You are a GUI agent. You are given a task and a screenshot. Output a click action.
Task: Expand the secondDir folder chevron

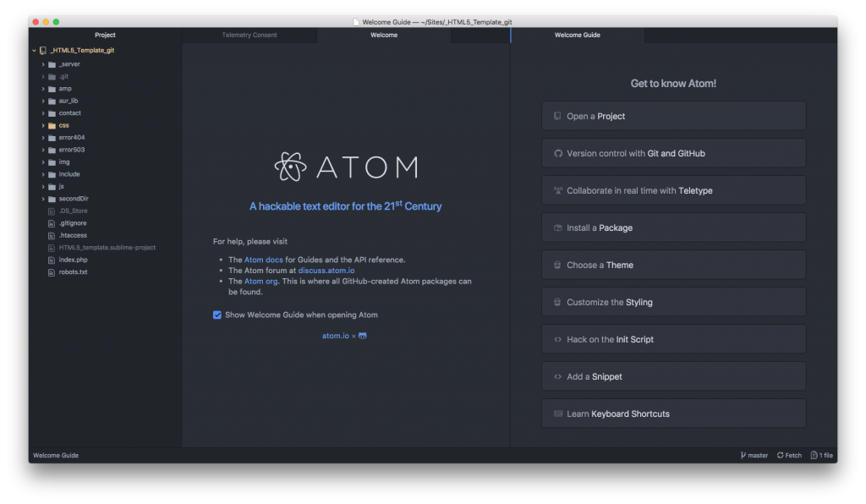click(x=43, y=199)
